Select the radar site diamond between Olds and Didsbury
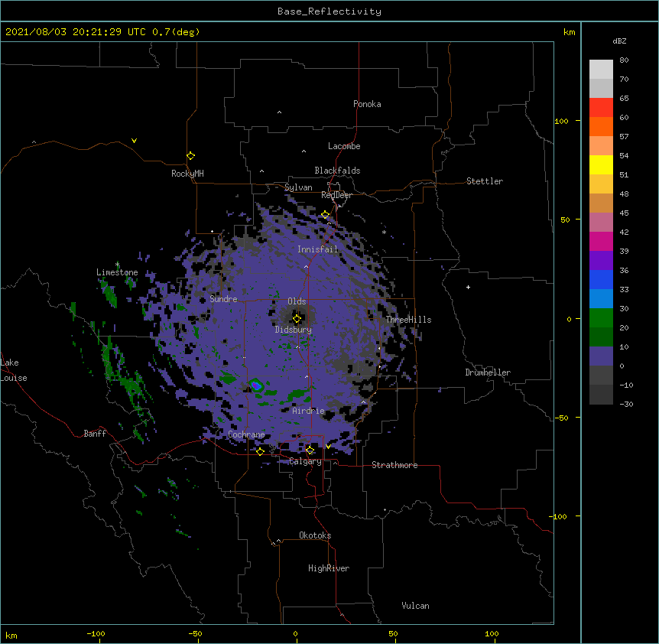This screenshot has width=659, height=644. tap(297, 319)
